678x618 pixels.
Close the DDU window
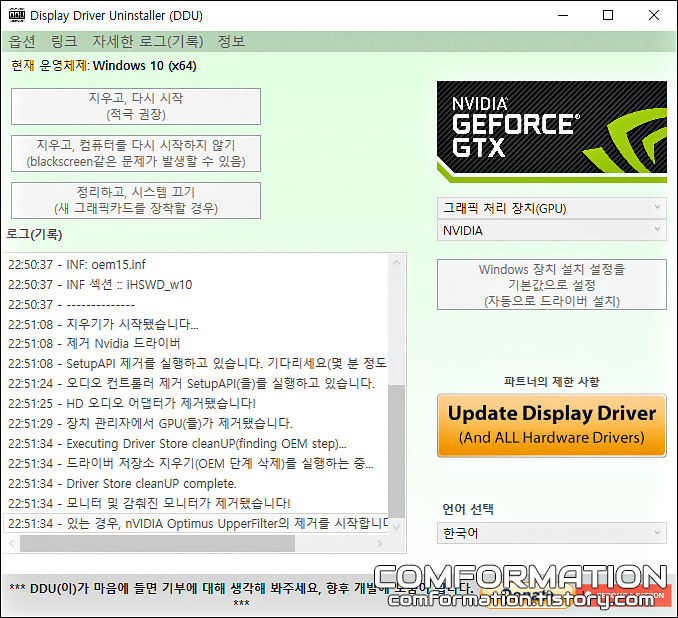[654, 15]
